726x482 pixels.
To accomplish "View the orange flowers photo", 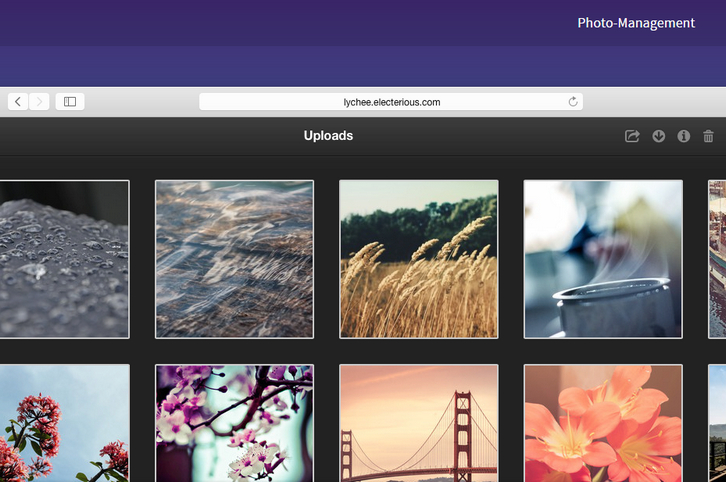I will (x=603, y=423).
